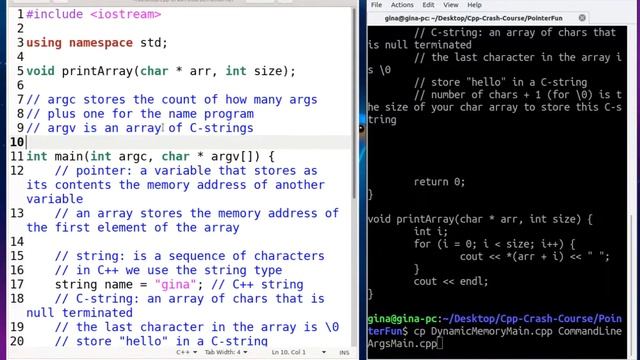Viewport: 640px width, 360px height.
Task: Click the string name = "gina" line
Action: (179, 284)
